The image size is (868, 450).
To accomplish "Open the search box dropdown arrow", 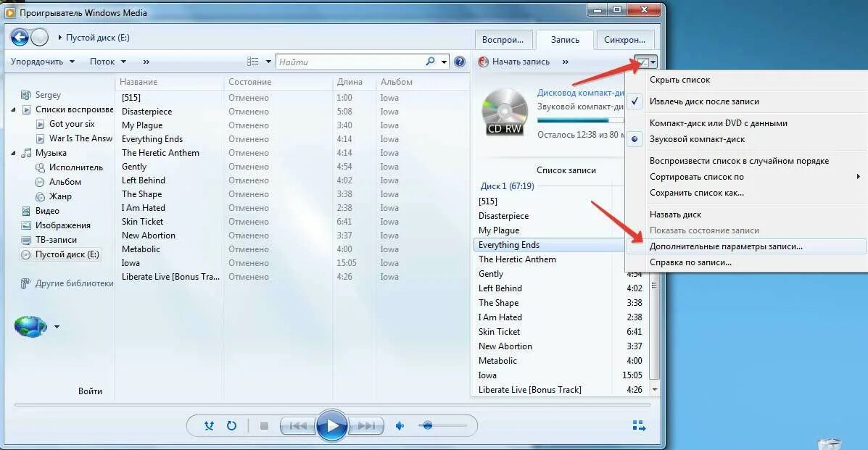I will pos(444,62).
